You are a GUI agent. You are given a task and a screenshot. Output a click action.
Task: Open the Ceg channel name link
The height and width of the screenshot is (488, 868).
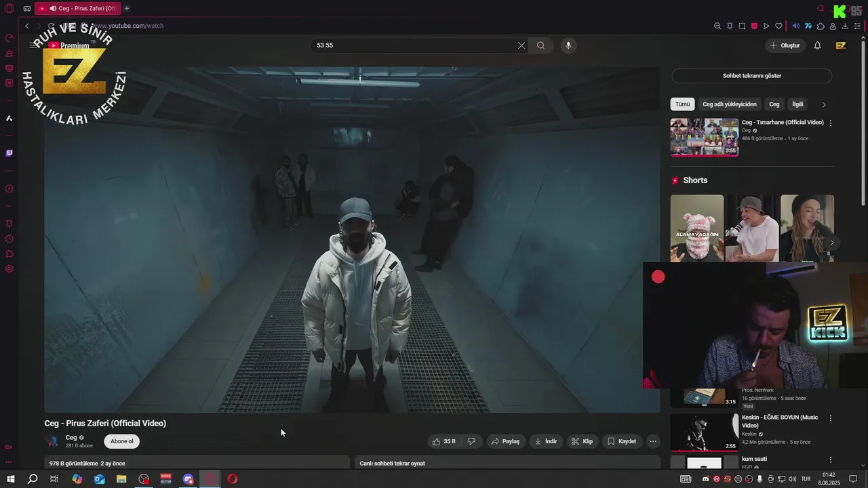point(71,438)
